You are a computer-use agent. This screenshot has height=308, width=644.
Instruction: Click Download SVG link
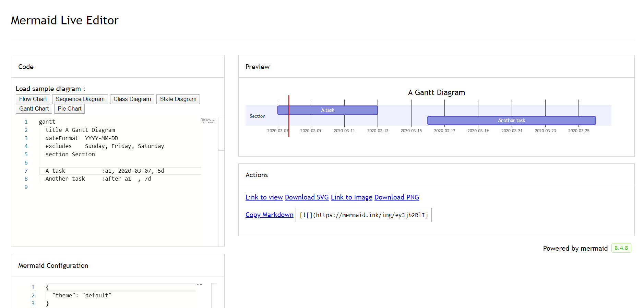(x=307, y=197)
